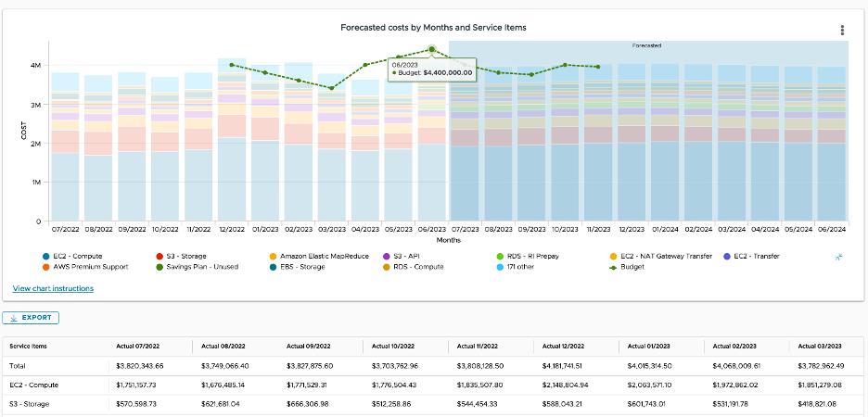
Task: Select the EBS - Storage legend color
Action: (x=273, y=267)
